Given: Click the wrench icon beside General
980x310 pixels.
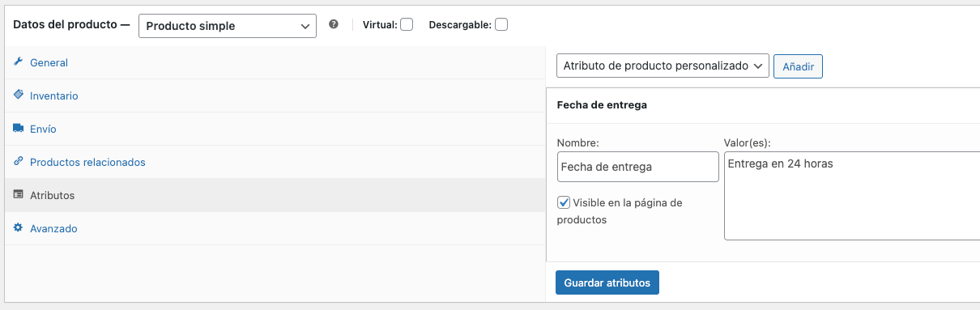Looking at the screenshot, I should click(x=18, y=62).
